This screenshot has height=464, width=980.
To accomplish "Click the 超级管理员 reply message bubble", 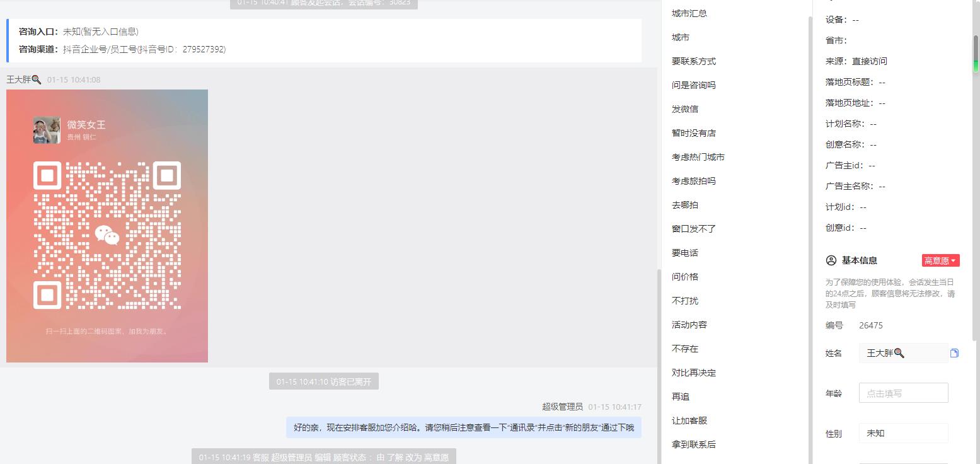I will click(x=464, y=427).
